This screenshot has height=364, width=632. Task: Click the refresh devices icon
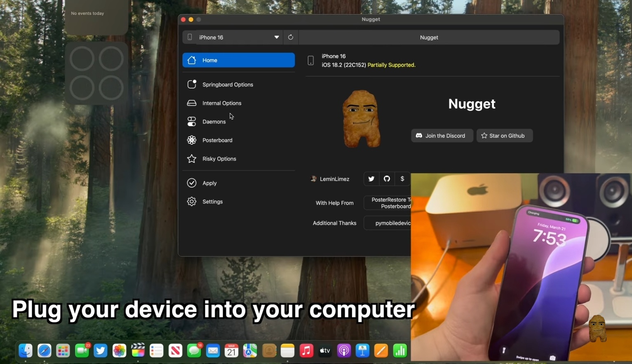(291, 37)
